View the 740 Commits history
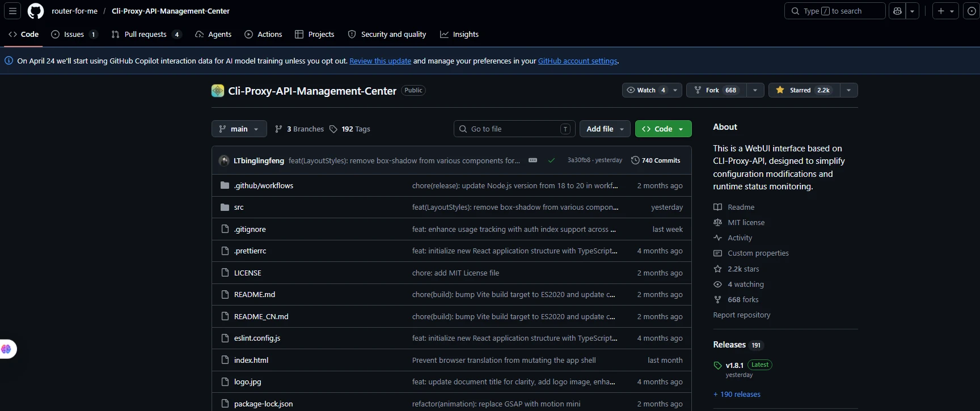The width and height of the screenshot is (980, 411). coord(656,160)
